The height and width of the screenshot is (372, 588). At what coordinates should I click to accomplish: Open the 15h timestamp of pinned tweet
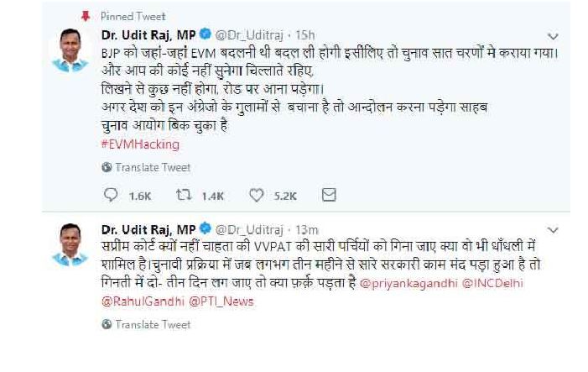click(305, 35)
